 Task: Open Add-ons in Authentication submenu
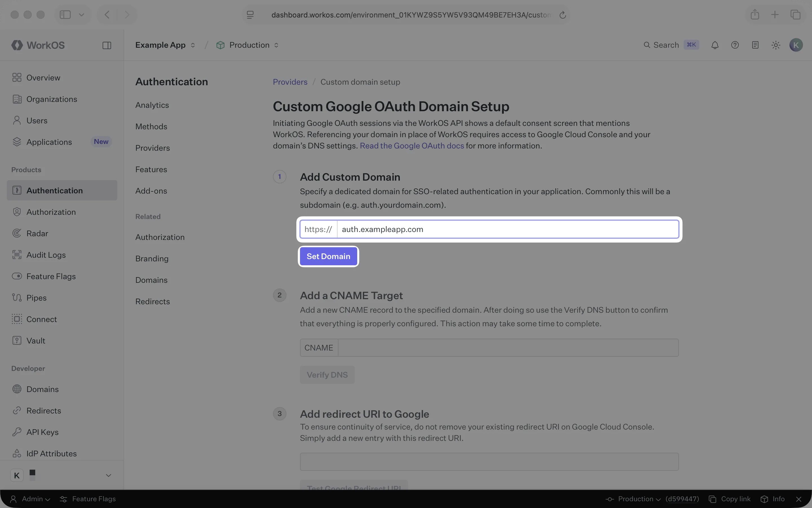pos(151,191)
